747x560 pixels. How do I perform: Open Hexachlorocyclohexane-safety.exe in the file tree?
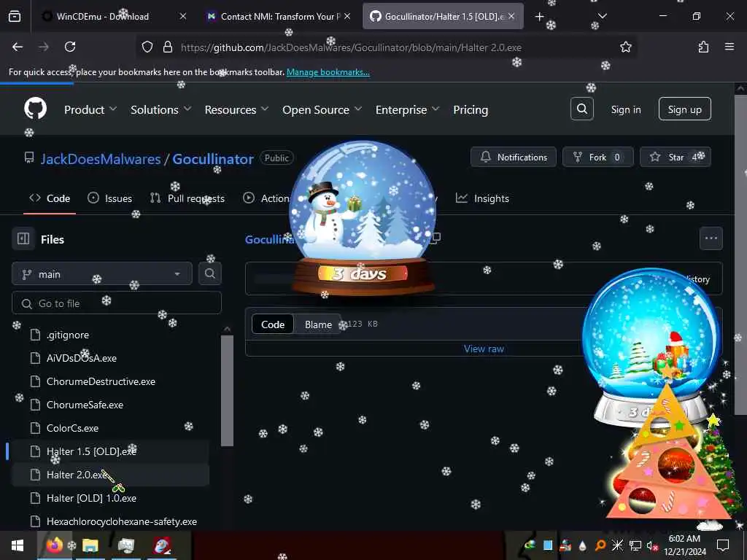(x=122, y=521)
